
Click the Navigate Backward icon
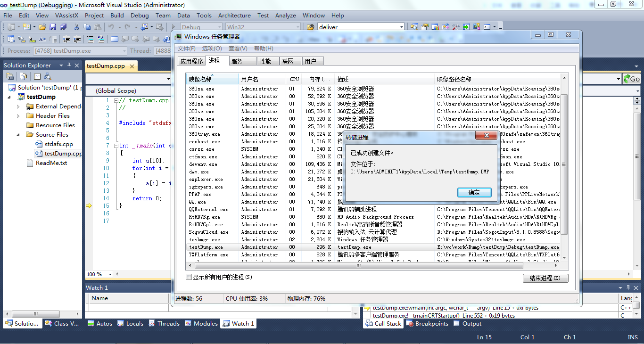tap(144, 27)
